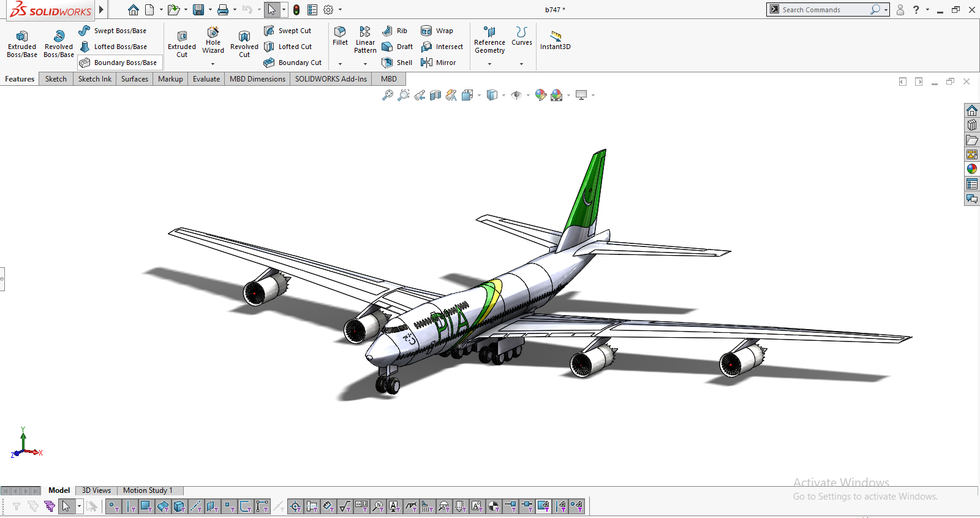Expand the Linear Pattern dropdown arrow
This screenshot has height=518, width=980.
coord(365,64)
